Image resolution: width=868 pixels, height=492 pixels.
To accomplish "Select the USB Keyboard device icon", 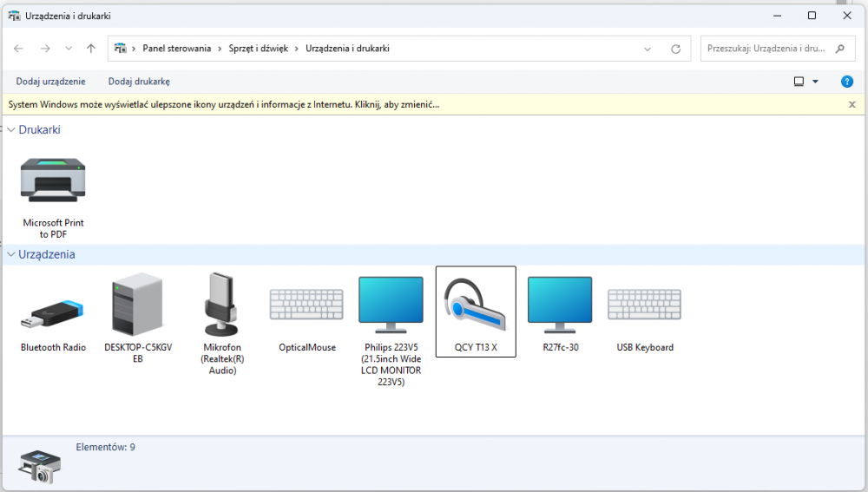I will coord(644,305).
